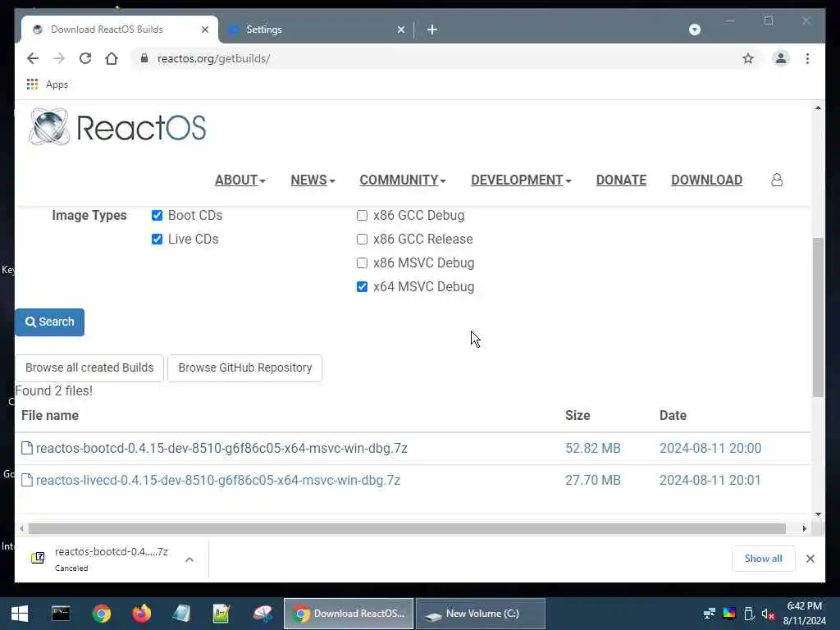Download the reactos-livecd x64 msvc 7z file
Image resolution: width=840 pixels, height=630 pixels.
217,480
